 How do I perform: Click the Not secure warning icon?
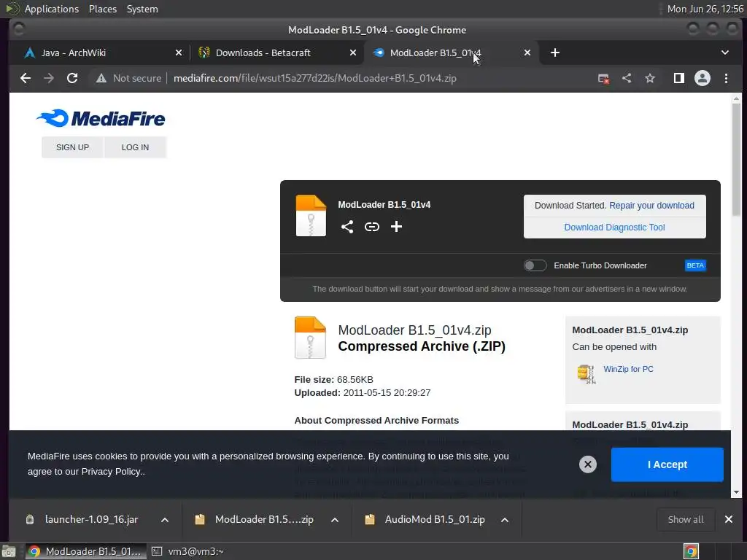tap(101, 78)
